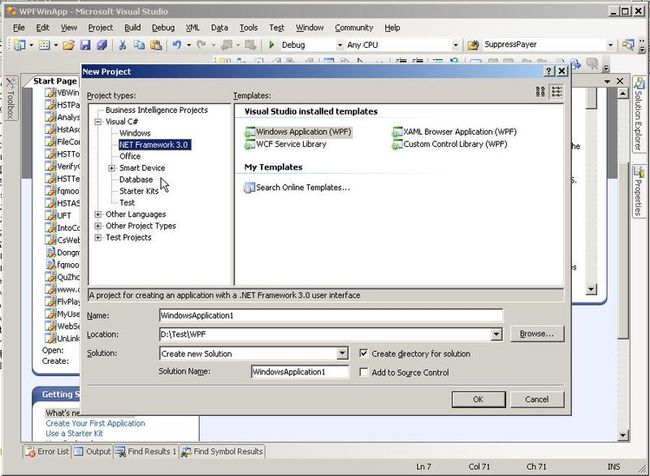Open the Build menu
650x476 pixels.
(132, 28)
